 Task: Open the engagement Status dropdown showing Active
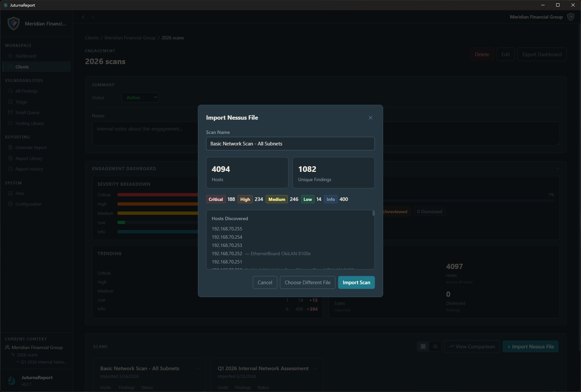[140, 97]
